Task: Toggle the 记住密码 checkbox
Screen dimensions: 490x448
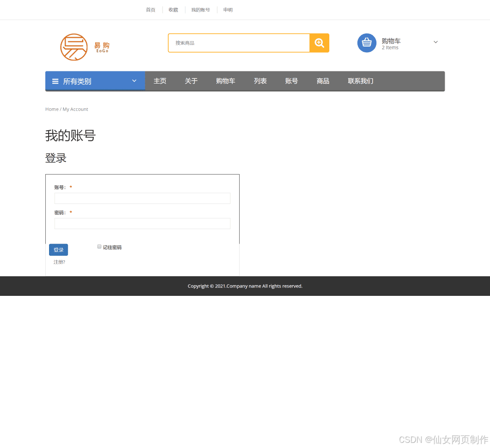Action: [99, 247]
